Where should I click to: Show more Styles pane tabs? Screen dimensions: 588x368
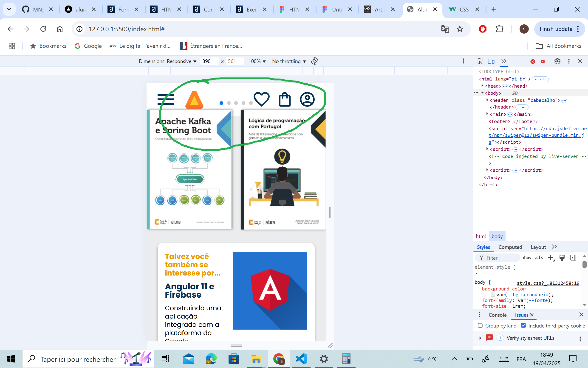point(554,247)
